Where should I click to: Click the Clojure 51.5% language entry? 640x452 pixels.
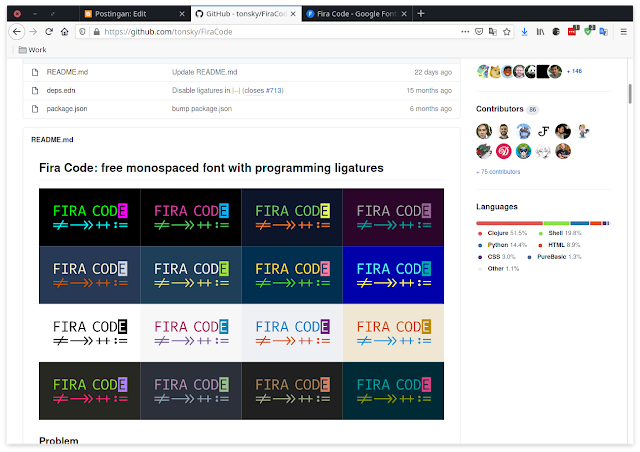(502, 233)
